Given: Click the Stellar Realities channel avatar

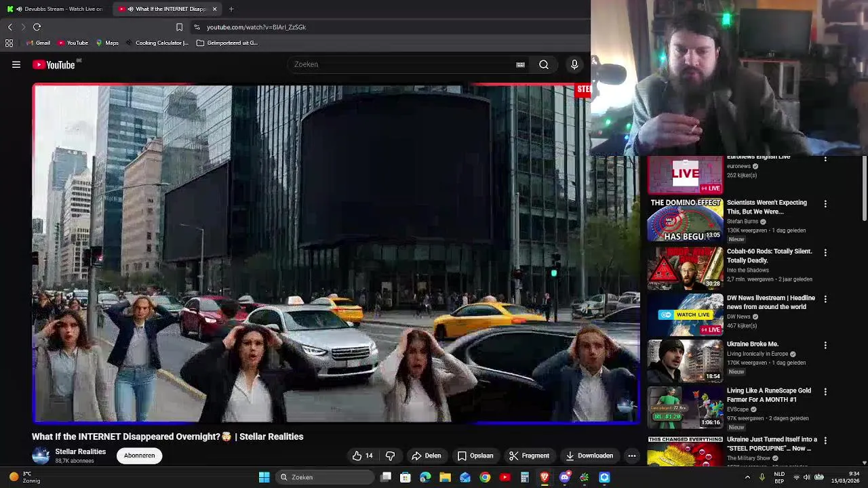Looking at the screenshot, I should (x=41, y=456).
